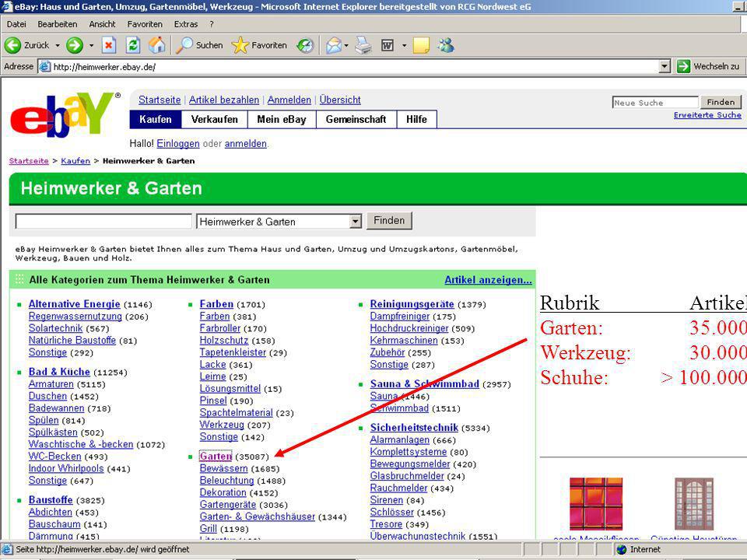Switch to the Verkaufen tab
Image resolution: width=747 pixels, height=560 pixels.
click(215, 120)
